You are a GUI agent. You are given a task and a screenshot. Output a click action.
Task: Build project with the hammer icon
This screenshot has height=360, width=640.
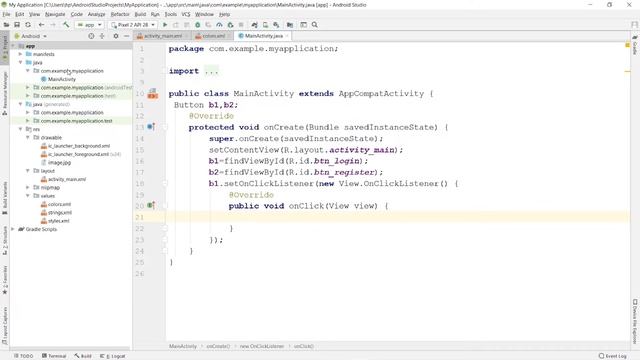(x=66, y=25)
